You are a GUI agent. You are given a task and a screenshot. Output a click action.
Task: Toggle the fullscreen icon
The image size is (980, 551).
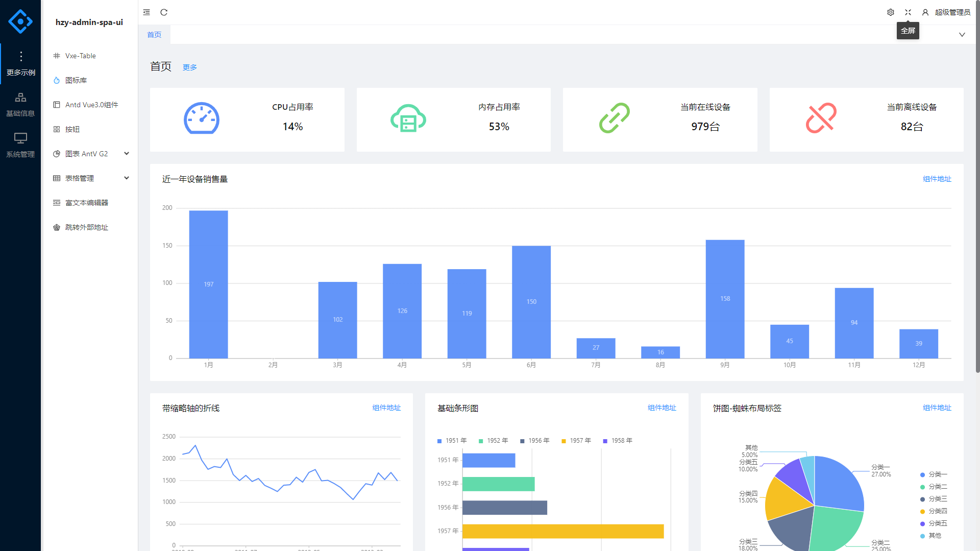(x=908, y=12)
